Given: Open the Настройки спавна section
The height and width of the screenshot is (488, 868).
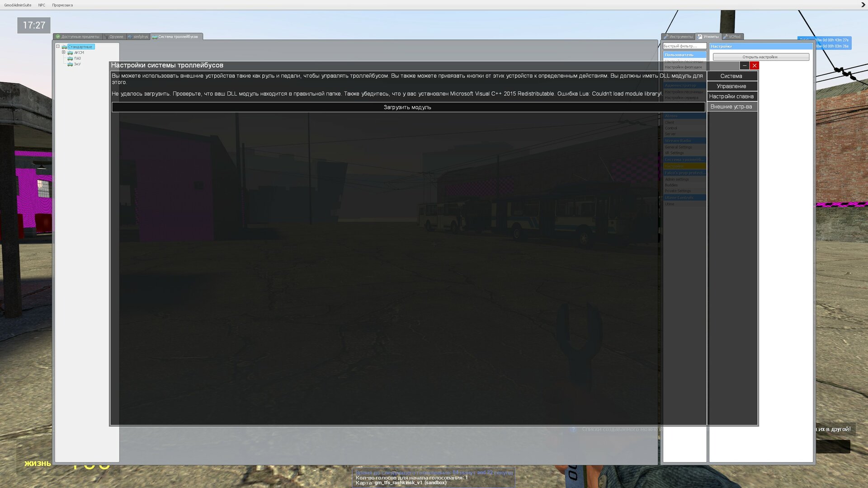Looking at the screenshot, I should coord(731,96).
